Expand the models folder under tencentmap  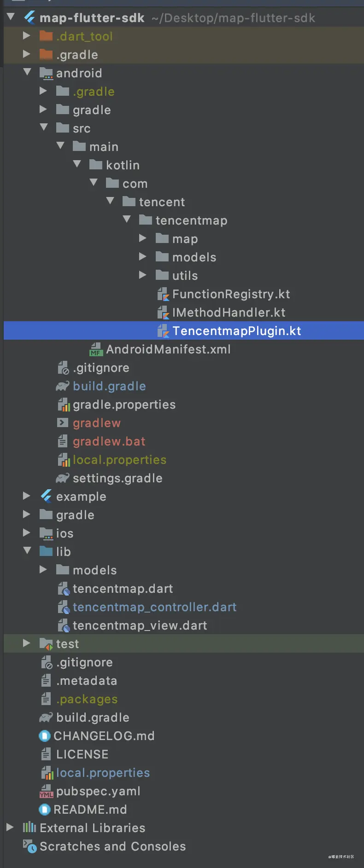tap(143, 257)
